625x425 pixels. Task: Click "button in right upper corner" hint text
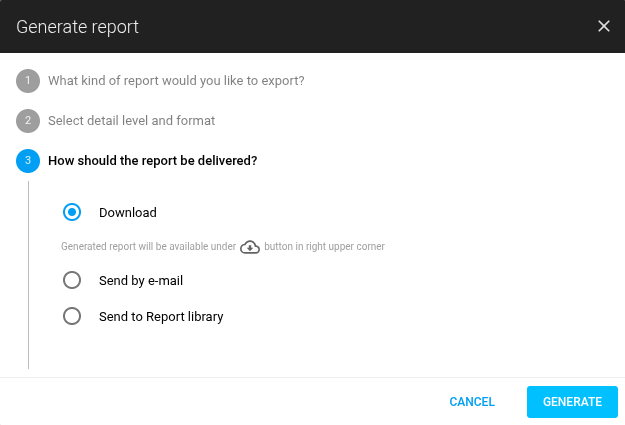[x=324, y=246]
